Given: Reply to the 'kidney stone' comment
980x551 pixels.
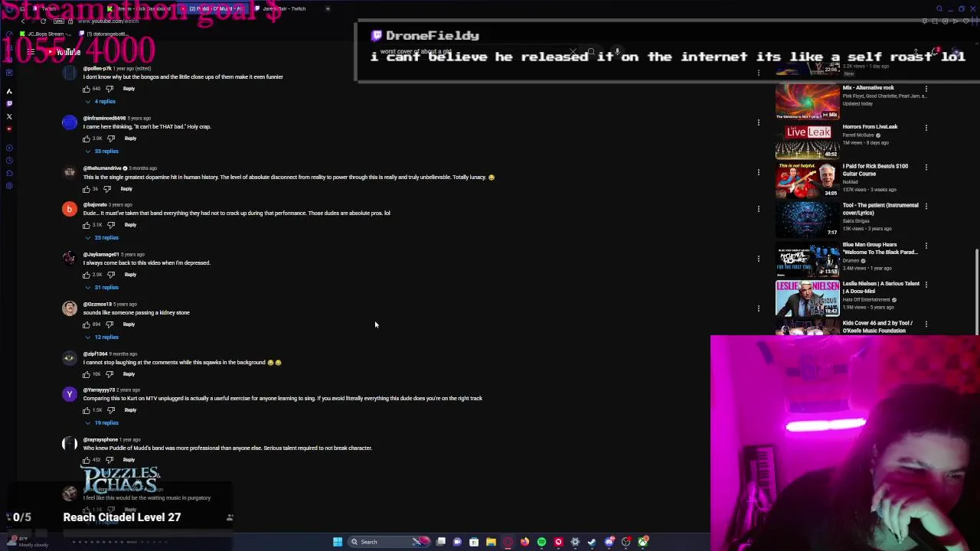Looking at the screenshot, I should point(129,324).
